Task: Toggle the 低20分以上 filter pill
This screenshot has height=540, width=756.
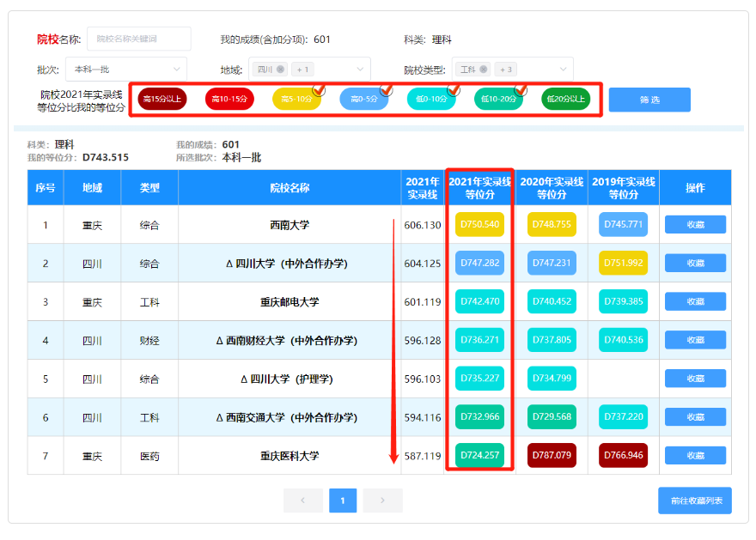Action: tap(566, 100)
